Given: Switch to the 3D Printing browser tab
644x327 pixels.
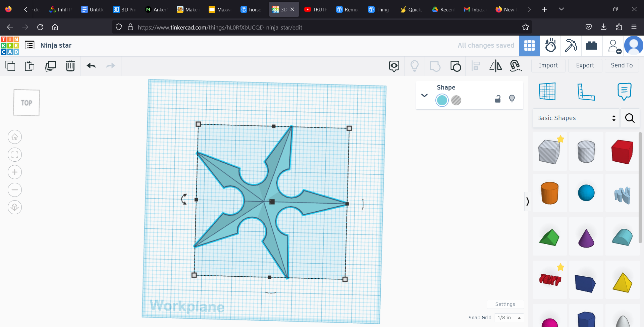Looking at the screenshot, I should point(124,9).
